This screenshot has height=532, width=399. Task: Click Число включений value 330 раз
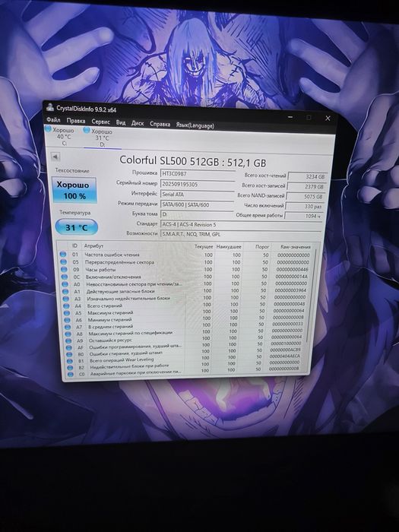(304, 206)
